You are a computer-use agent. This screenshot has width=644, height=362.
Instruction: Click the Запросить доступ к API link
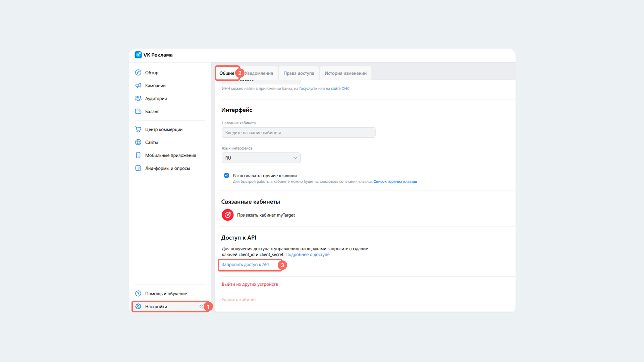click(245, 264)
